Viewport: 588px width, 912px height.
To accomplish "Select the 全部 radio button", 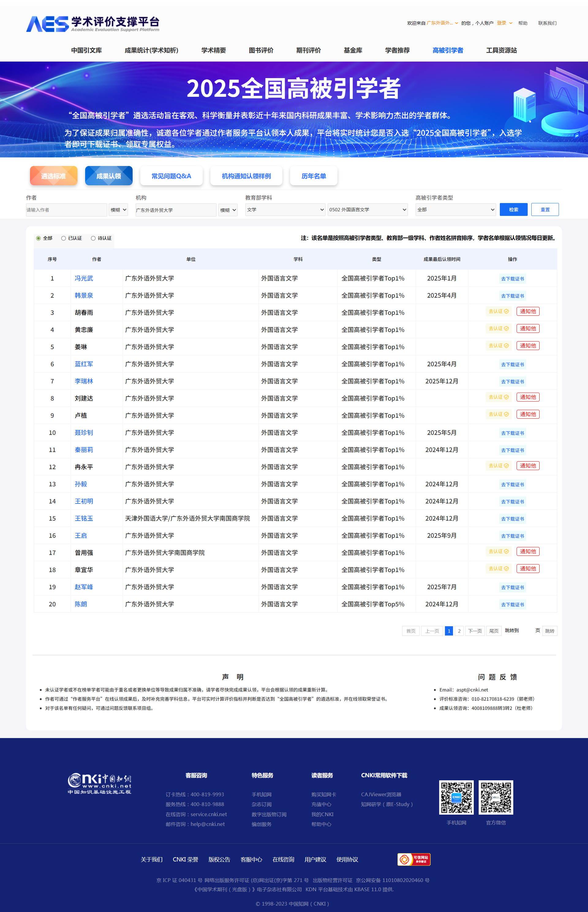I will tap(39, 238).
